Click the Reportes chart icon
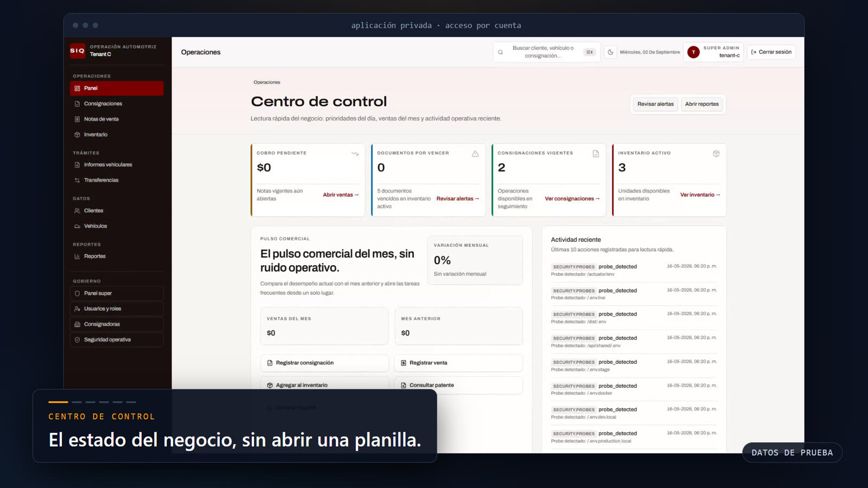The height and width of the screenshot is (488, 868). coord(77,256)
